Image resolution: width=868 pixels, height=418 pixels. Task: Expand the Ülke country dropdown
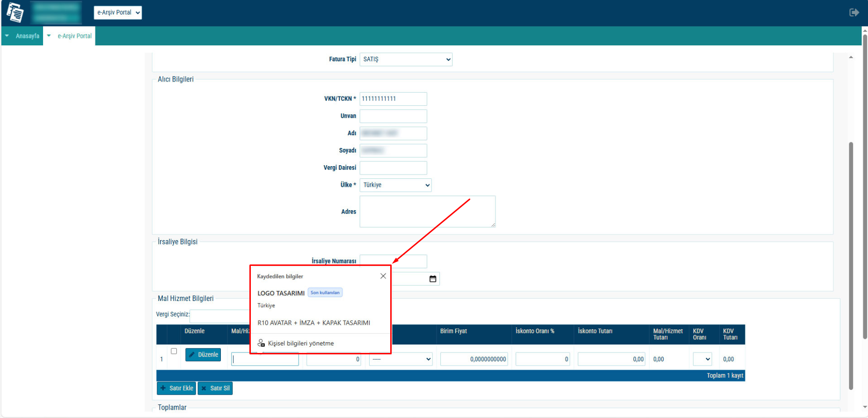(x=395, y=185)
